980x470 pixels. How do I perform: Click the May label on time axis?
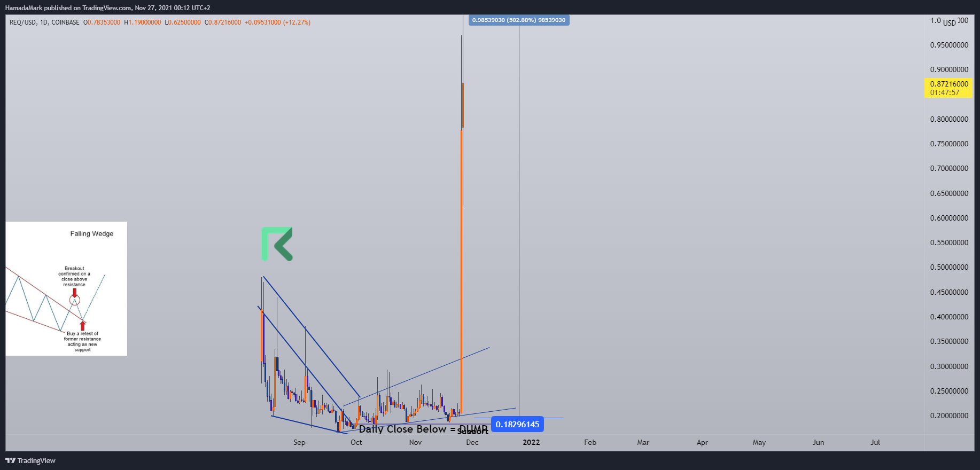(759, 442)
